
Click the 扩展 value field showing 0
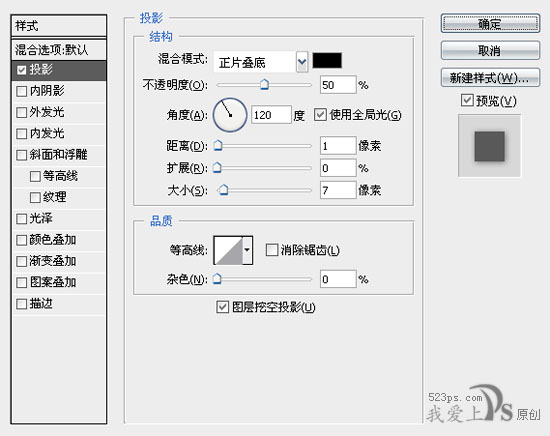click(338, 168)
